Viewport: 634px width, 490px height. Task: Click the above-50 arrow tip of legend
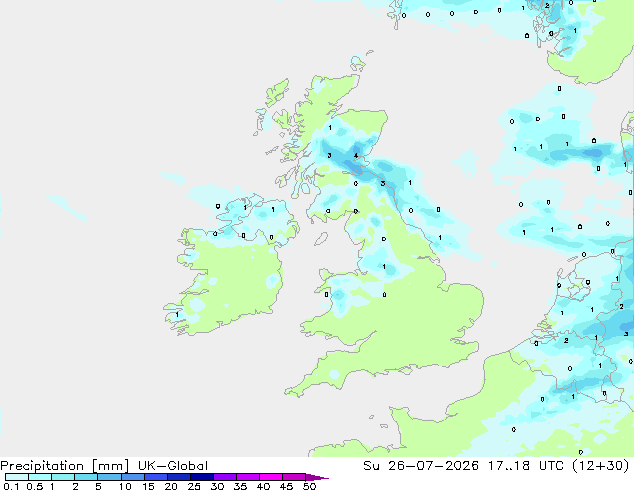317,477
